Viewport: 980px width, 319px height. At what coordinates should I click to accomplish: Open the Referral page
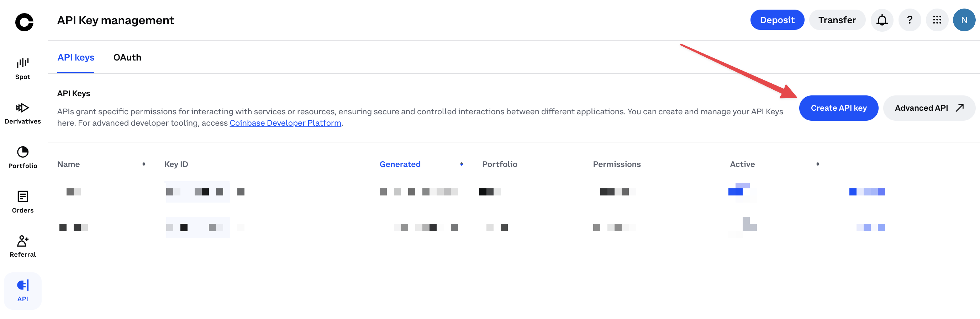click(x=22, y=246)
